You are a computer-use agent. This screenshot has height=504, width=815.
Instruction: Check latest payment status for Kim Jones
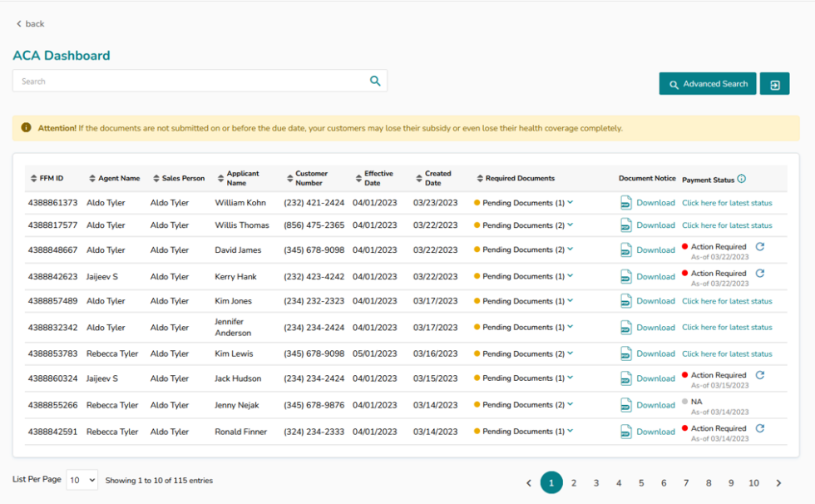[x=727, y=301]
